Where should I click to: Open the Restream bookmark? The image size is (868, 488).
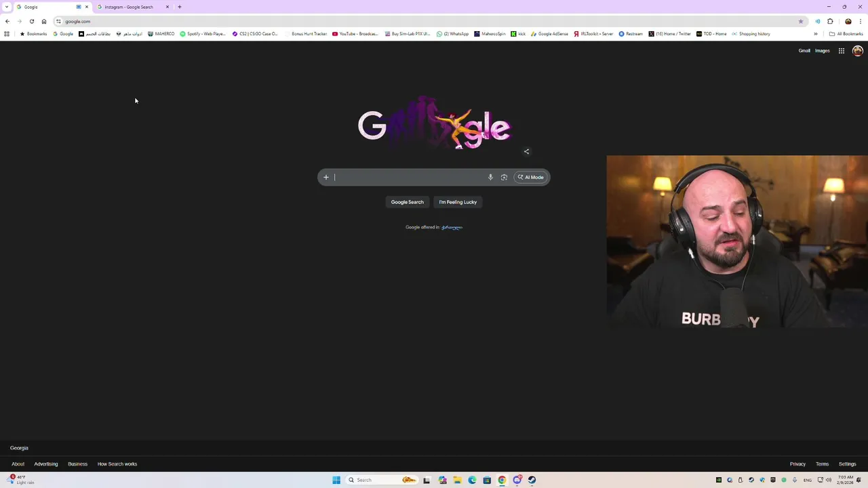631,34
